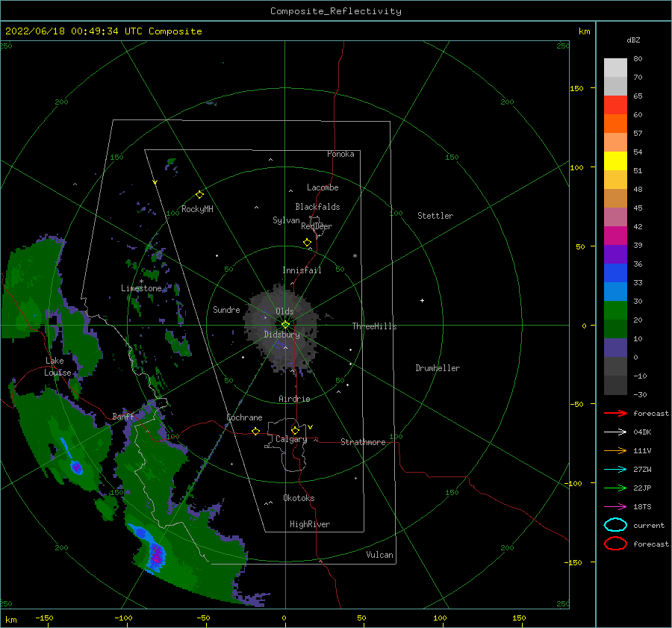Click the Innisfail label

pos(302,270)
